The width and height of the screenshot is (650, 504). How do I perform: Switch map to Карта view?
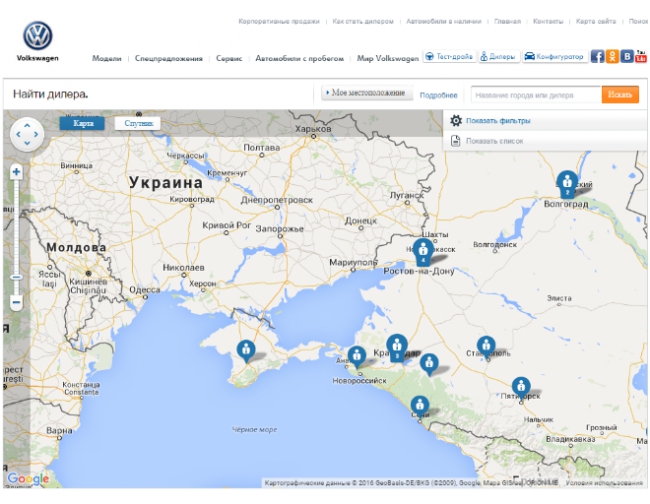tap(83, 123)
